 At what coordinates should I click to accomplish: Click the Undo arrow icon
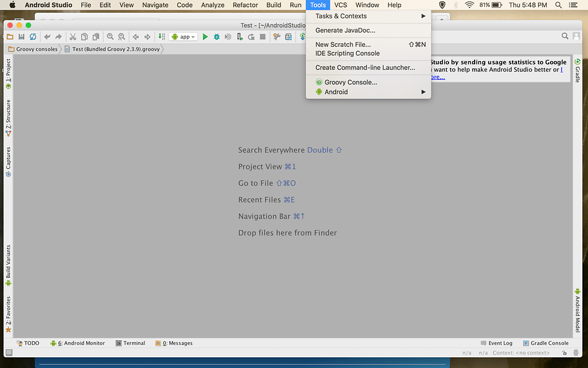[x=48, y=36]
